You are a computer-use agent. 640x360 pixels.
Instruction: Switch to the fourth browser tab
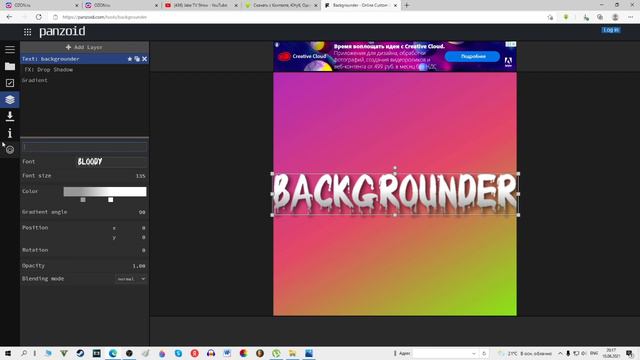click(x=281, y=5)
